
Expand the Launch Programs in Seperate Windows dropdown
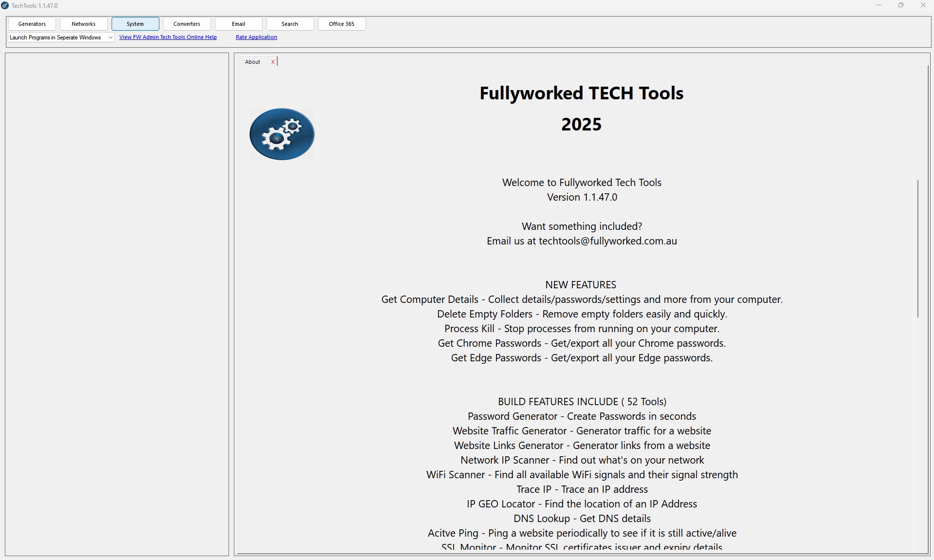61,37
